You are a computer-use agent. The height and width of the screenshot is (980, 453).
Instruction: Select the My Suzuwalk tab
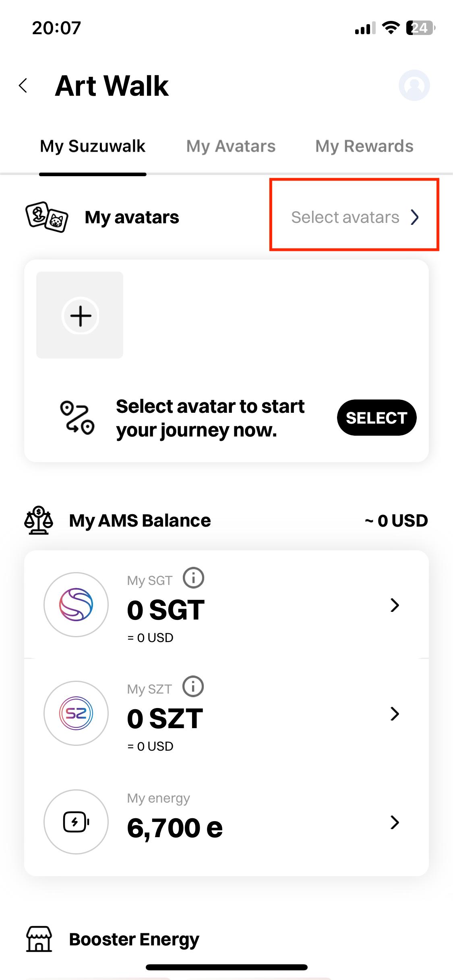pos(93,146)
